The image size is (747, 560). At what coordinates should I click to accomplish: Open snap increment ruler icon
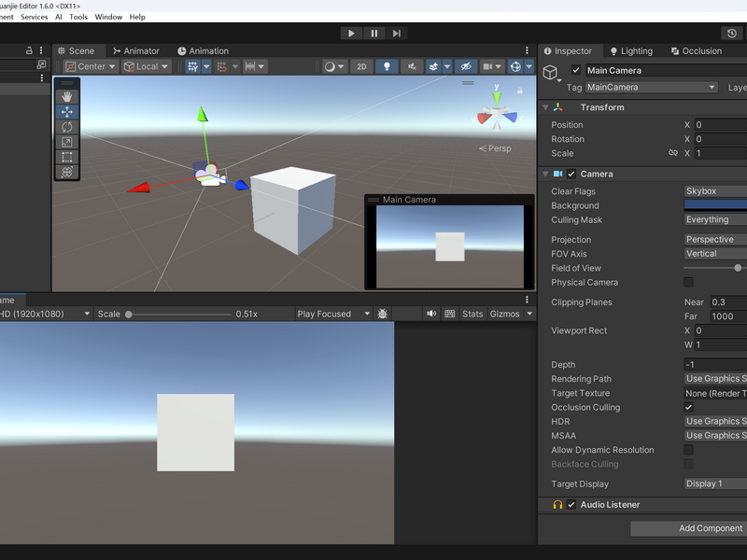[250, 66]
